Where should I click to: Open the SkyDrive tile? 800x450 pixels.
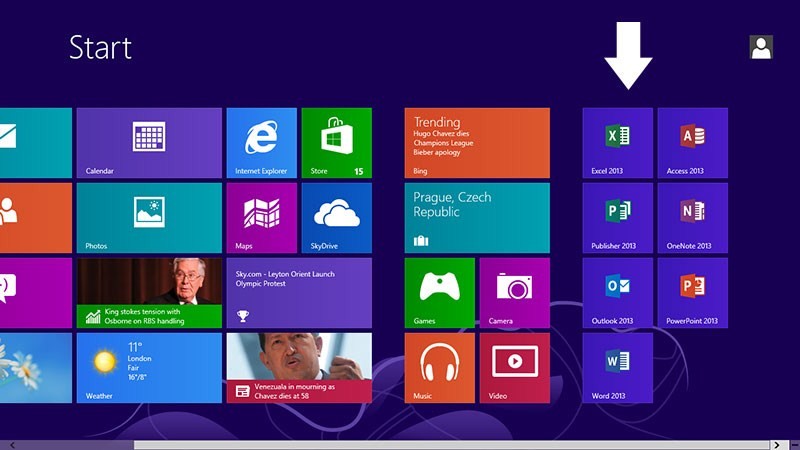[337, 218]
